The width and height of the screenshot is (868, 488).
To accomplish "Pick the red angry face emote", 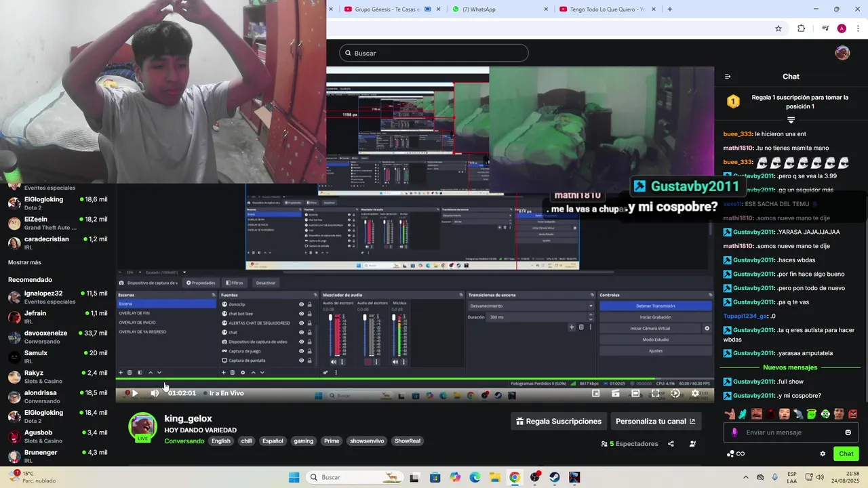I will (x=852, y=413).
